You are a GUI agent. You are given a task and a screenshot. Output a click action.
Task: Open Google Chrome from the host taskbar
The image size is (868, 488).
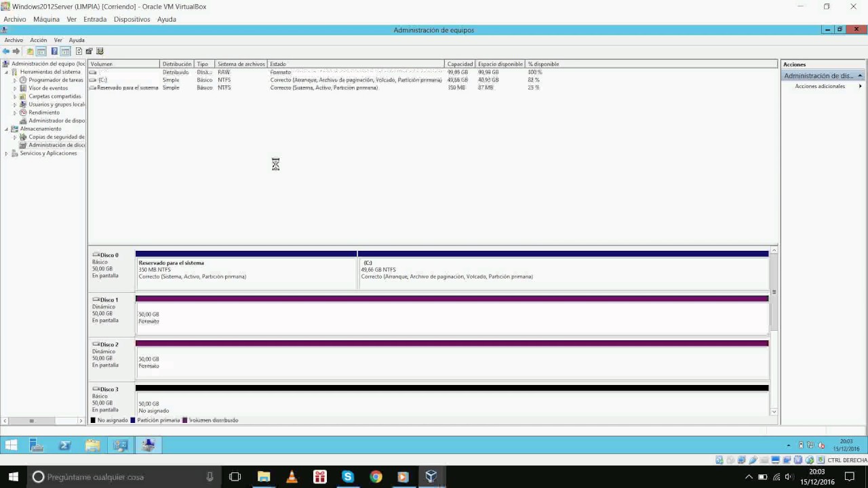click(376, 477)
